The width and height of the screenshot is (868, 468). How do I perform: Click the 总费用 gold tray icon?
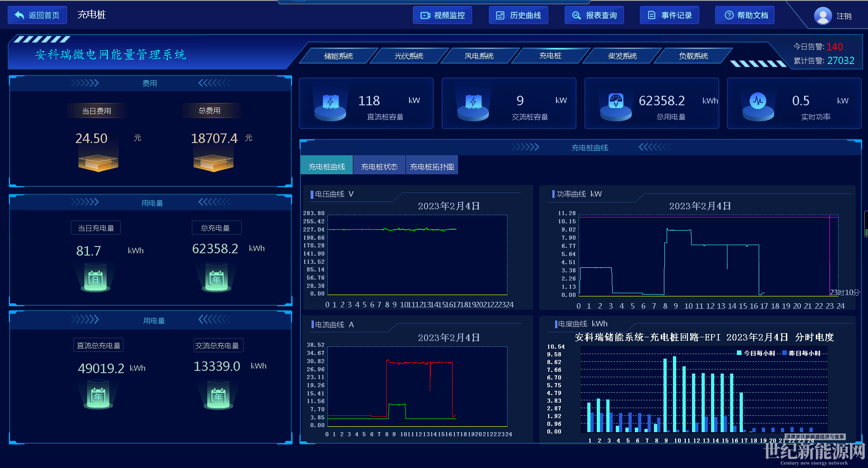coord(213,162)
